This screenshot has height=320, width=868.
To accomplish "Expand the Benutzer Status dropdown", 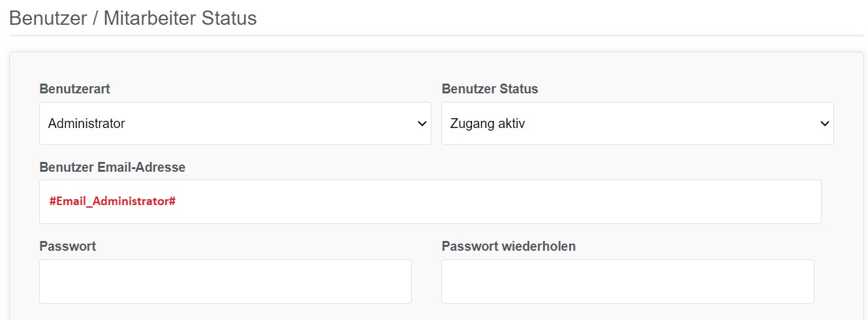I will [x=638, y=123].
